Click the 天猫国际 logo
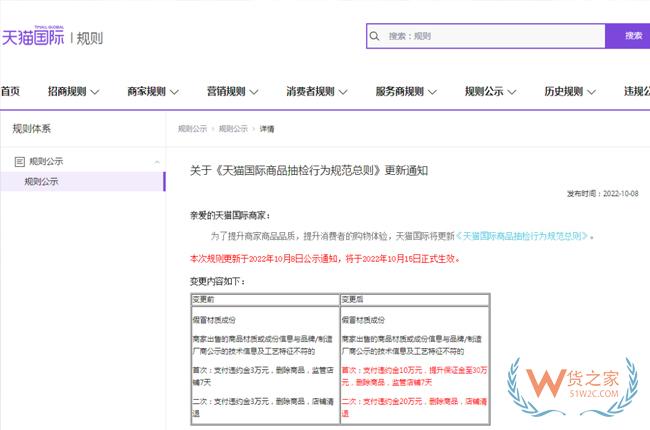This screenshot has height=430, width=650. (x=33, y=36)
